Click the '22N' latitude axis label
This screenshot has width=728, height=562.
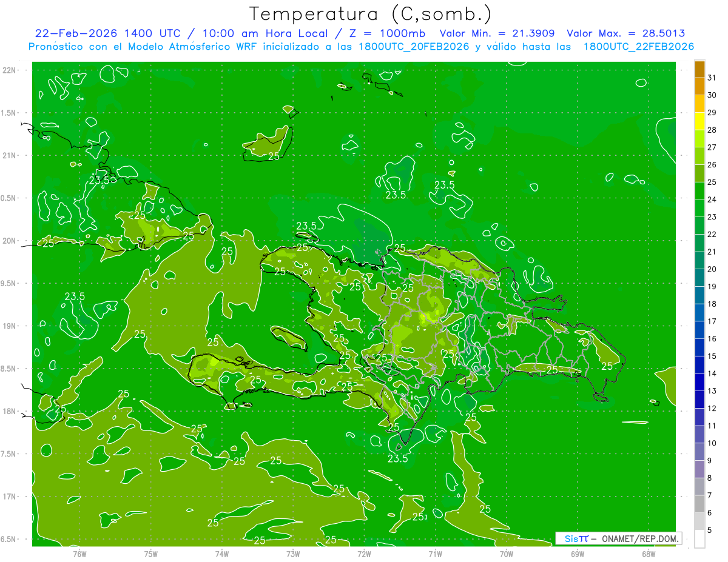point(9,70)
